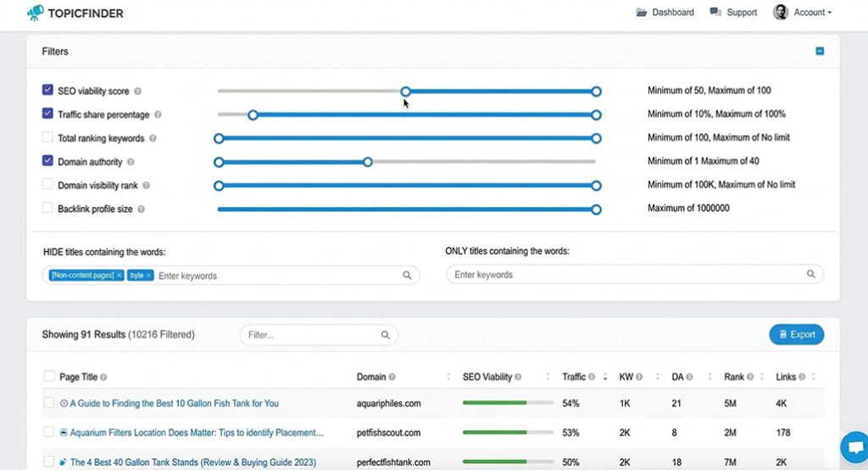This screenshot has width=868, height=470.
Task: Click Traffic share percentage minimum handle
Action: pos(253,115)
